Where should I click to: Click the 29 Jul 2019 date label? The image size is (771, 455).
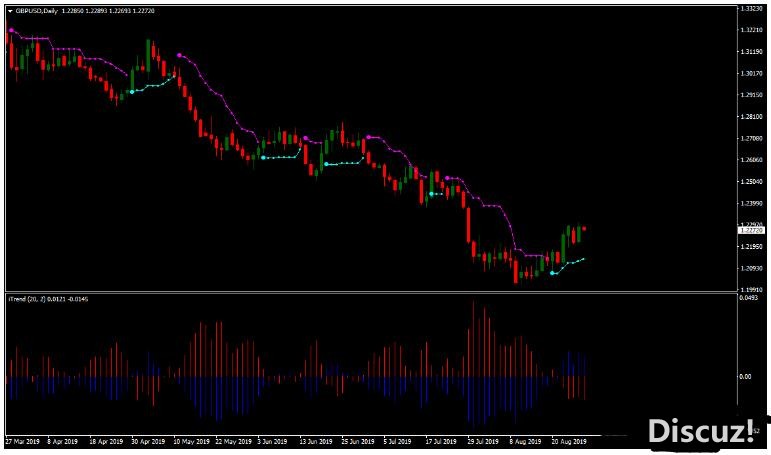(483, 442)
